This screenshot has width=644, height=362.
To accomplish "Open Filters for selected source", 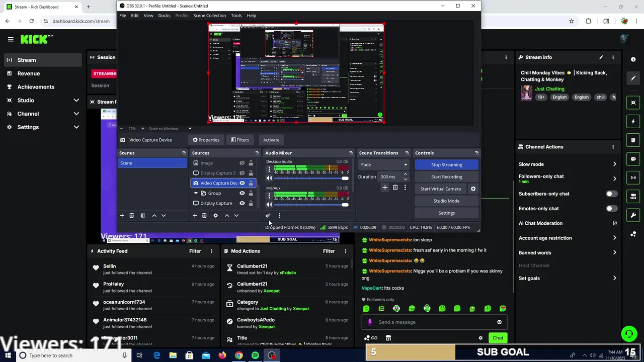I will 239,140.
